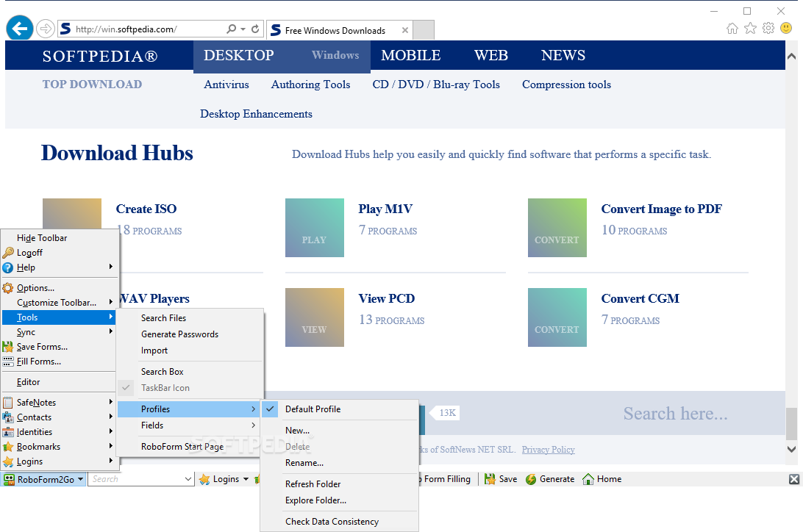The width and height of the screenshot is (803, 532).
Task: Open the MOBILE site section
Action: [x=411, y=55]
